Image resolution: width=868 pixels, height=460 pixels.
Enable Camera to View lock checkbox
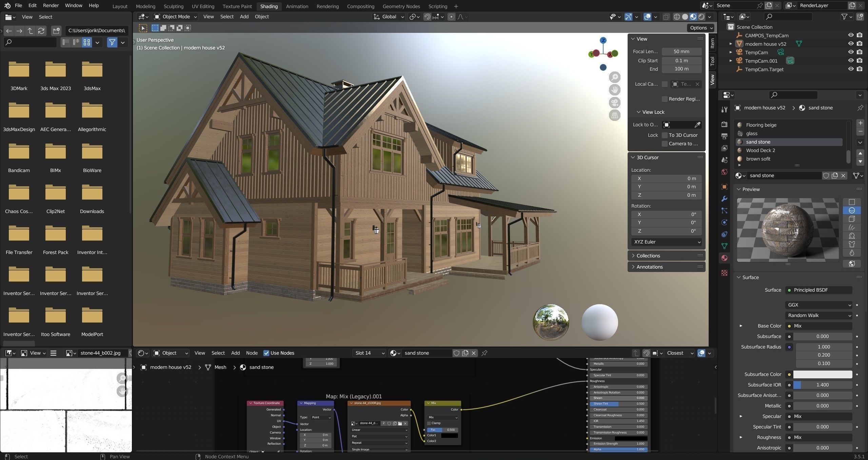665,144
